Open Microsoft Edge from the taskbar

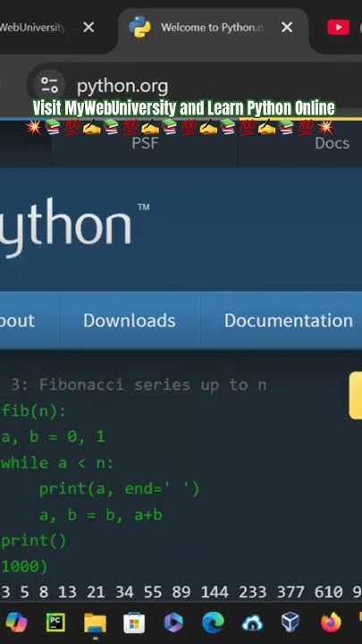point(213,623)
